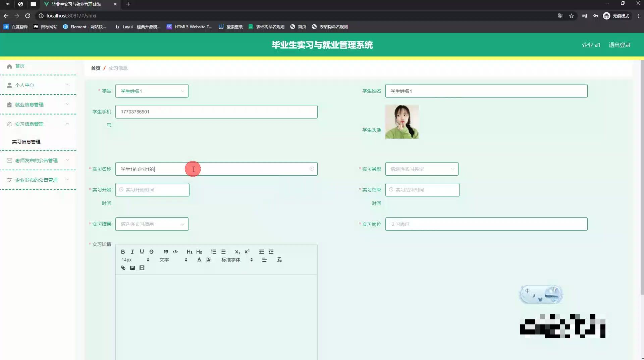
Task: Click the home icon in the sidebar
Action: coord(9,66)
